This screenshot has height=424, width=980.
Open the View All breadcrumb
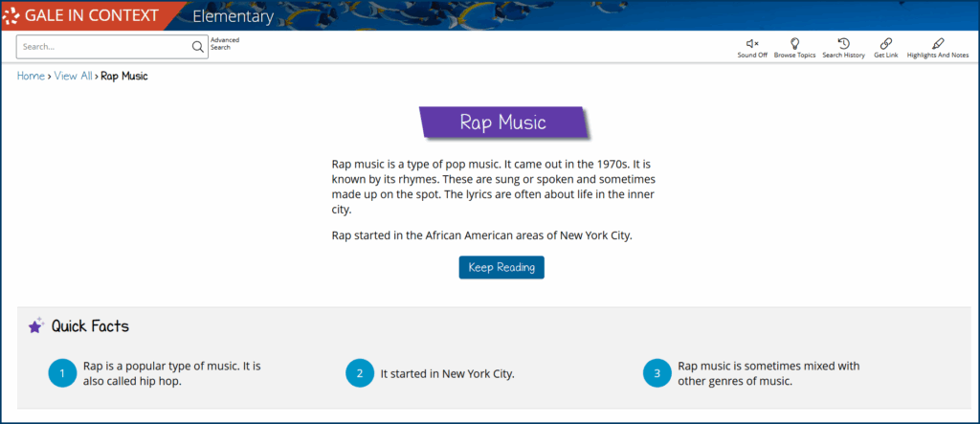coord(73,77)
